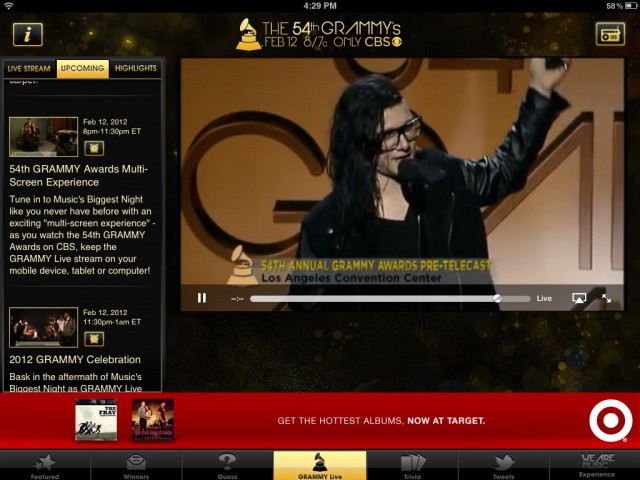Pause the live video stream
The image size is (640, 480).
(x=202, y=298)
